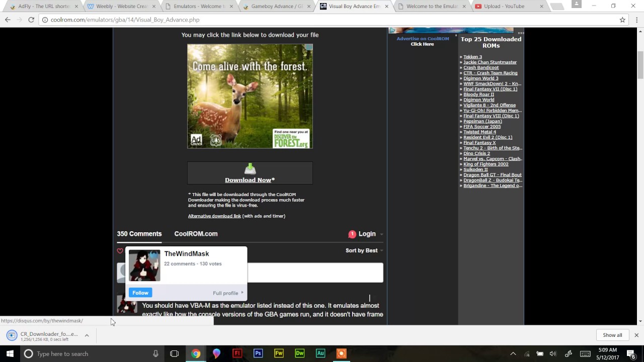Select the CoolROM.com Disqus tab
Screen dimensions: 644x362
(x=196, y=234)
